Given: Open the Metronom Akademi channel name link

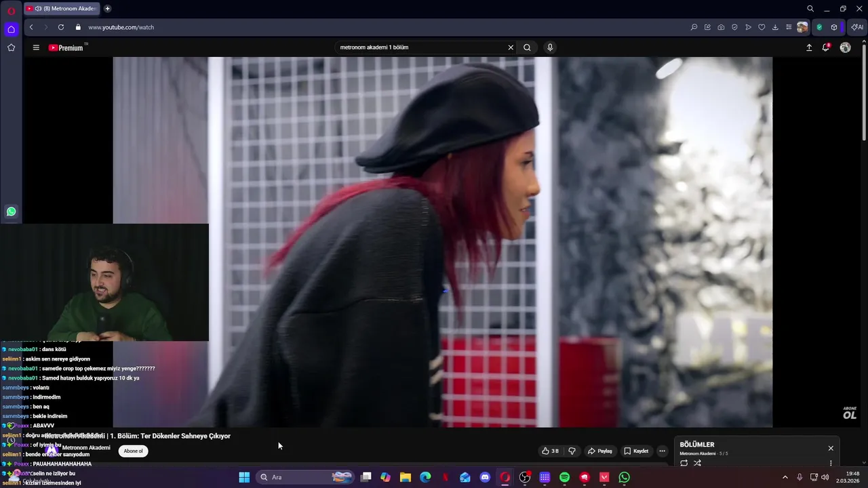Looking at the screenshot, I should [86, 448].
